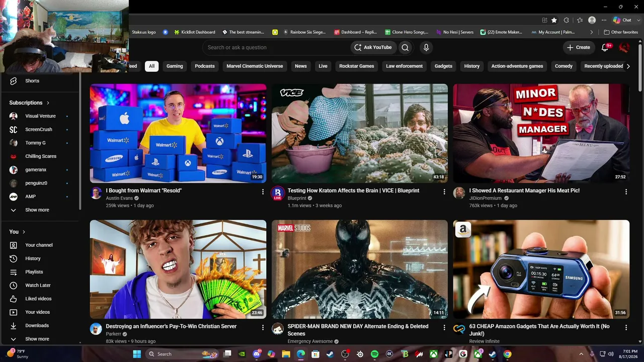Open options menu for Kratom VICE video
This screenshot has height=362, width=644.
click(444, 192)
